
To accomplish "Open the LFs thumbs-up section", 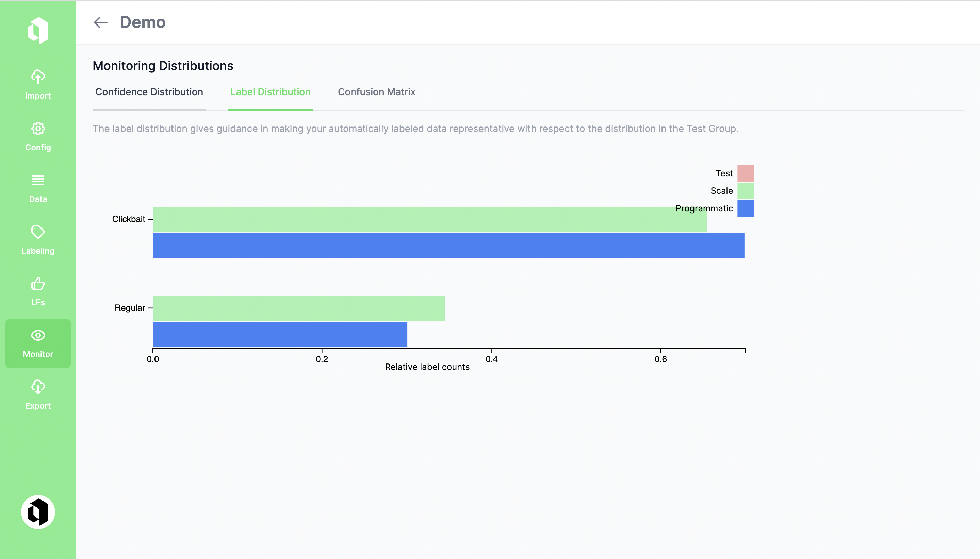I will [x=38, y=291].
